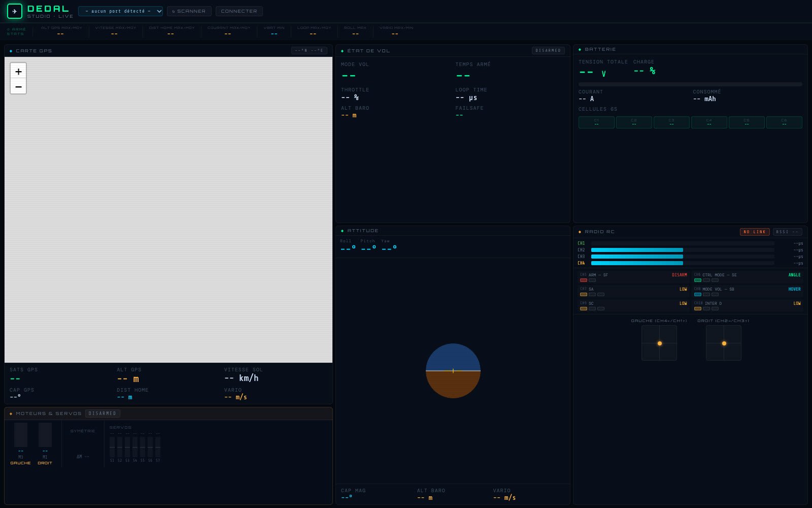The image size is (812, 508).
Task: Click the GAUCHE stick position pad
Action: pos(659,343)
